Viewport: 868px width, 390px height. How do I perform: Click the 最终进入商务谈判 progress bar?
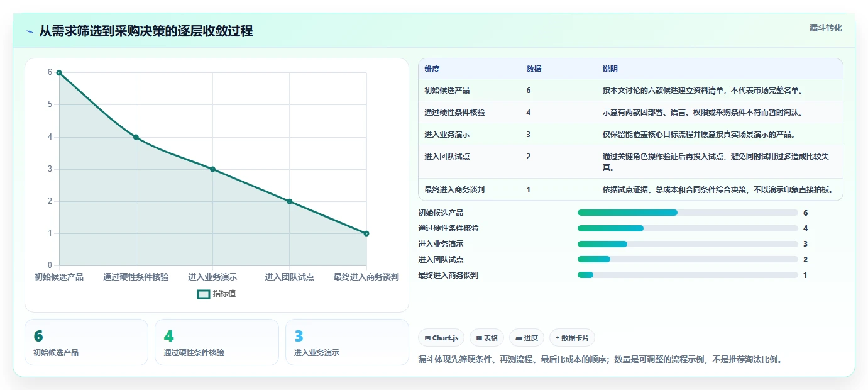[x=688, y=275]
